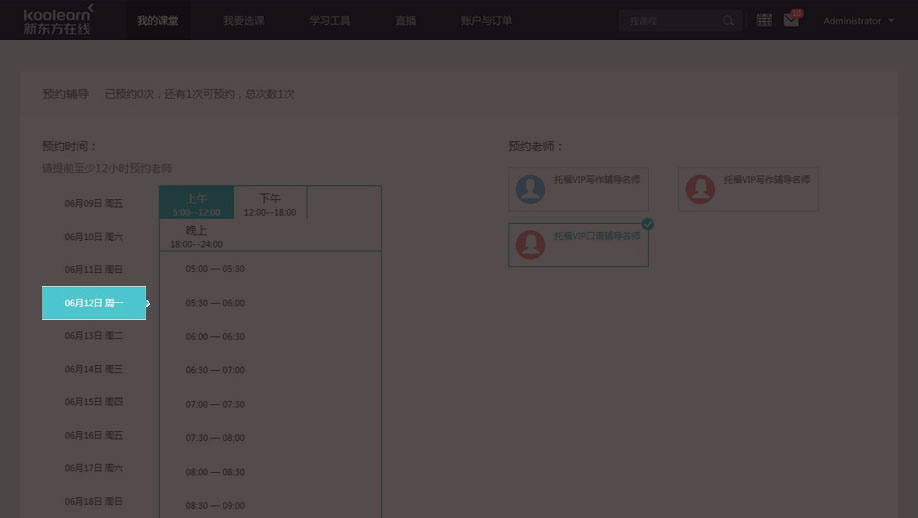Go to 我要选课 in navigation
Screen dimensions: 918x518
pyautogui.click(x=243, y=21)
